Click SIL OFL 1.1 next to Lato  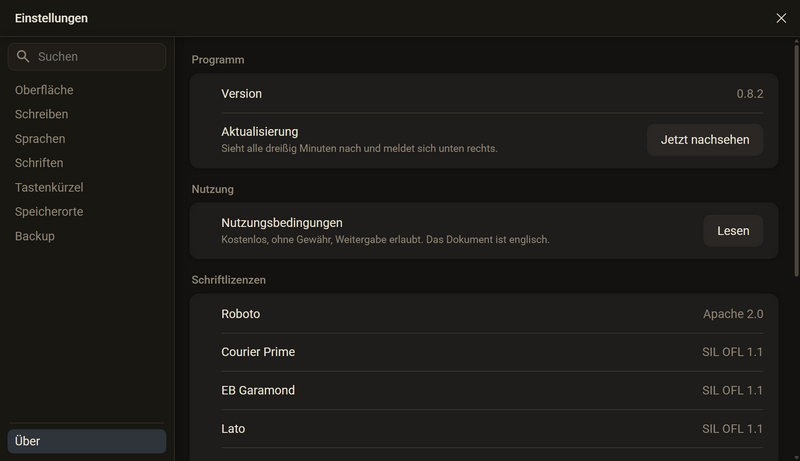732,429
